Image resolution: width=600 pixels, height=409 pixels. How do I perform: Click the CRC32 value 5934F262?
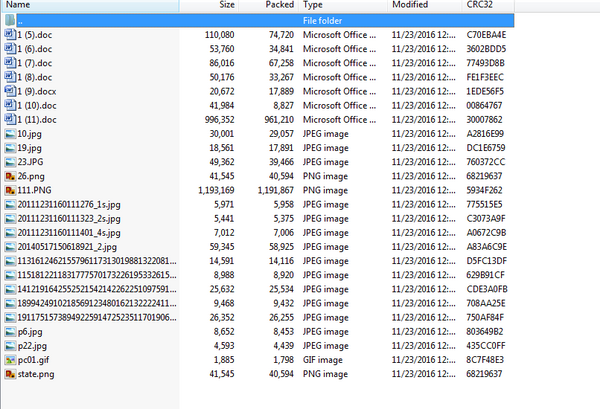[484, 190]
